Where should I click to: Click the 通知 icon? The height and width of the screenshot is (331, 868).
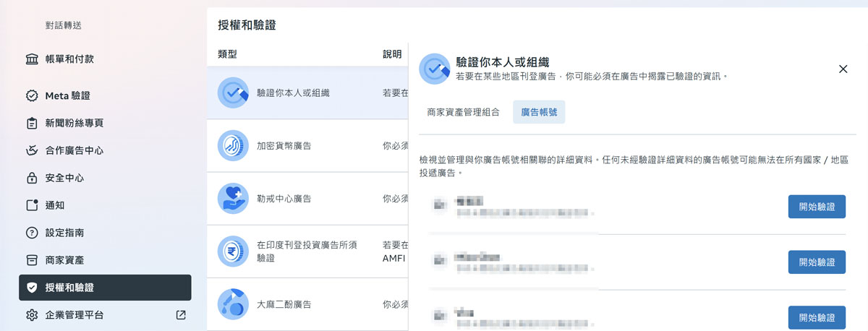[32, 205]
